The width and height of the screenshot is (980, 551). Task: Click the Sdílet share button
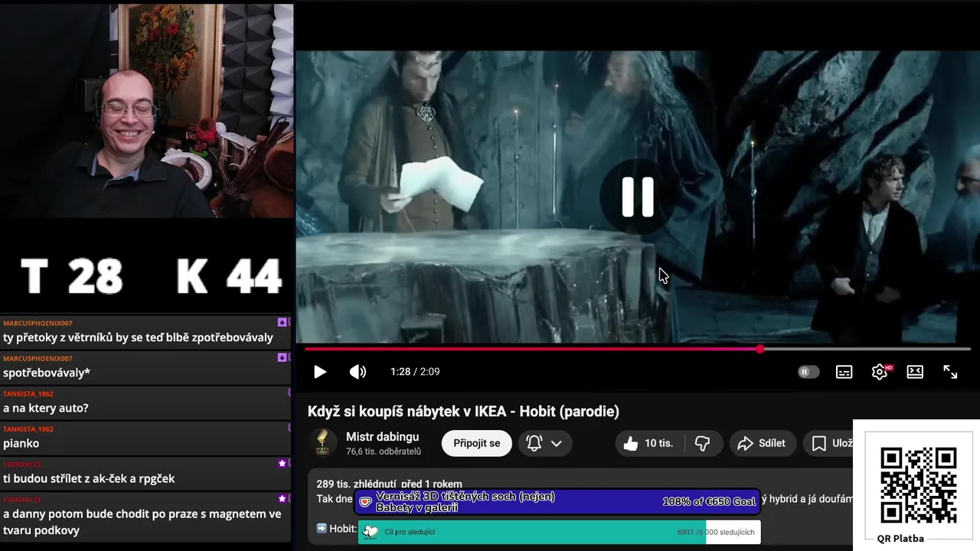tap(761, 443)
